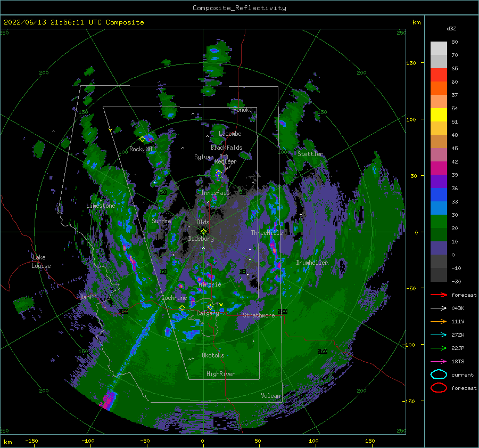
Task: Click the Lacombe town label
Action: (230, 134)
